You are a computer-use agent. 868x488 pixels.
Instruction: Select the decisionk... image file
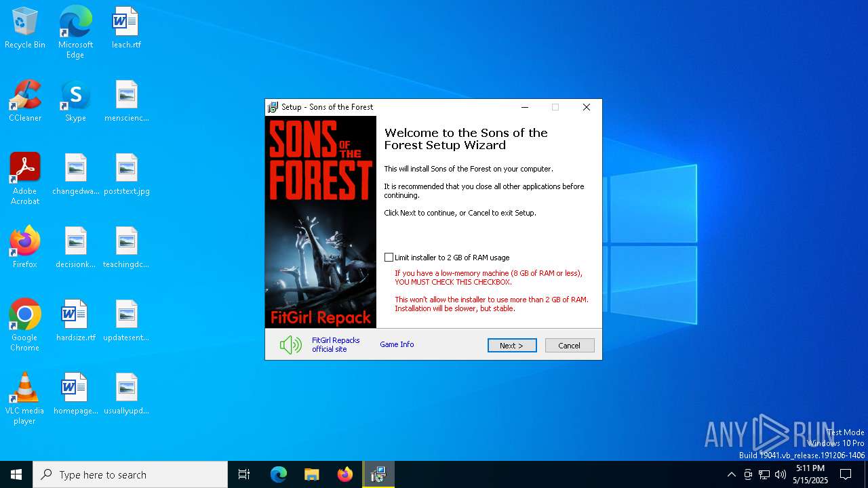point(76,248)
